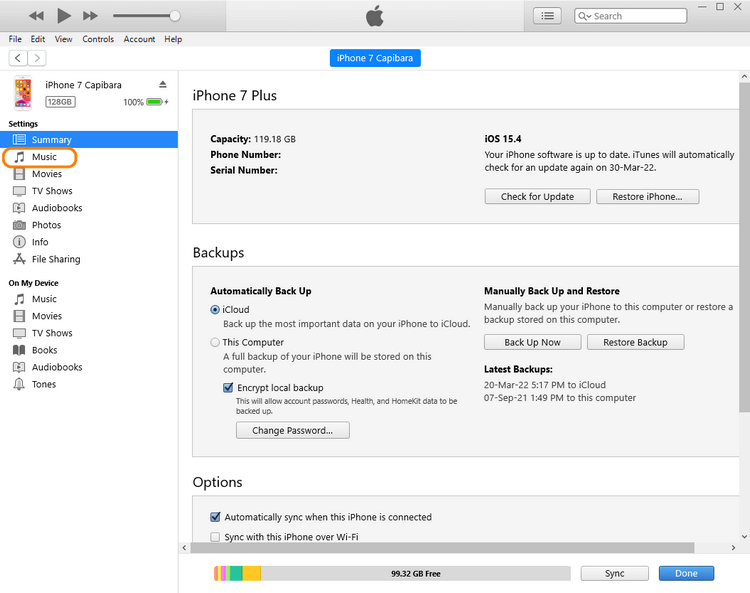Click the storage usage bar showing 99.32 GB Free
The image size is (750, 593).
[392, 573]
